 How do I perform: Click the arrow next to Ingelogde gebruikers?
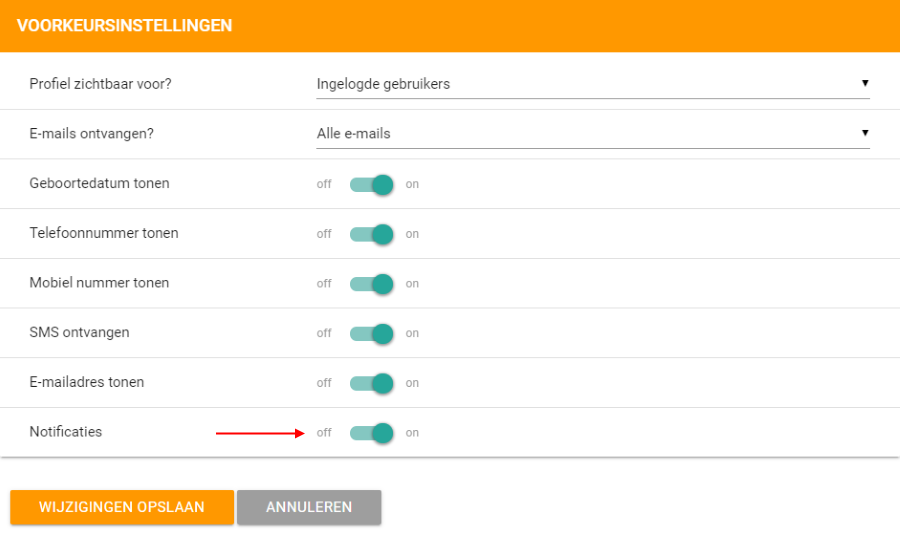click(864, 83)
